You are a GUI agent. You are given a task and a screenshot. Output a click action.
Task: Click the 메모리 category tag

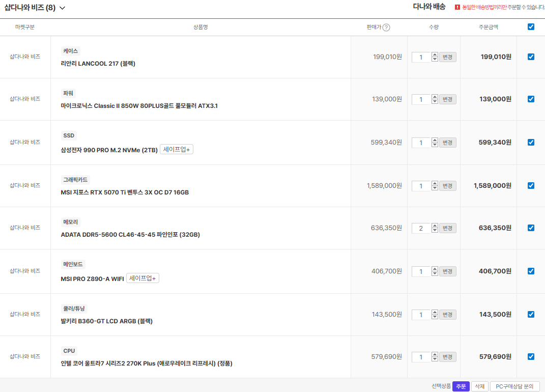point(71,222)
